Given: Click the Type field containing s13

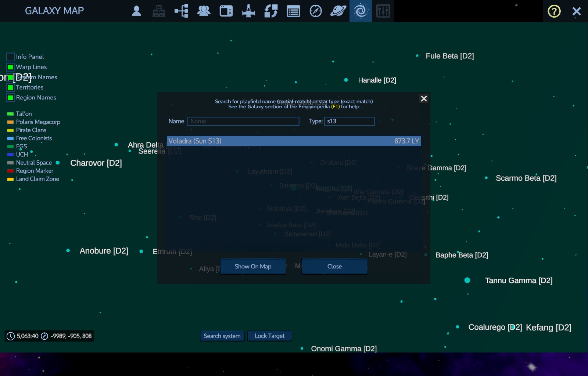Looking at the screenshot, I should pyautogui.click(x=349, y=121).
